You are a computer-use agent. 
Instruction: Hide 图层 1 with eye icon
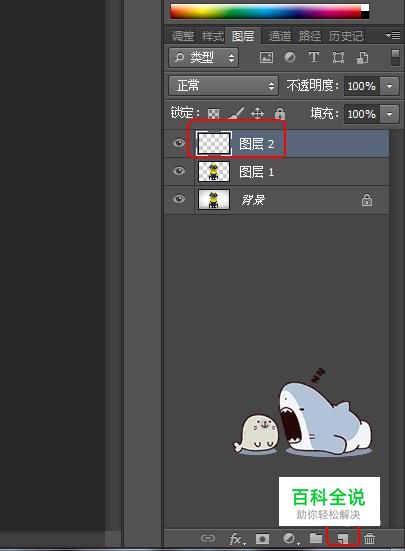click(179, 171)
